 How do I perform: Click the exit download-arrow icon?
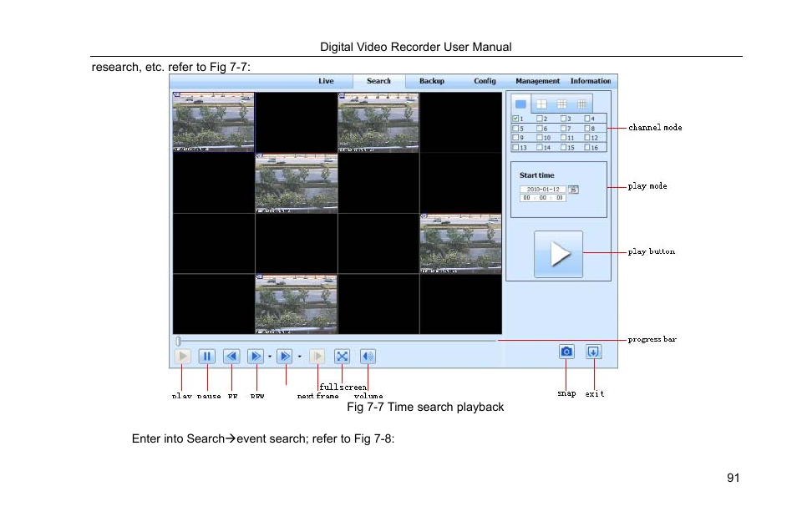click(x=593, y=352)
